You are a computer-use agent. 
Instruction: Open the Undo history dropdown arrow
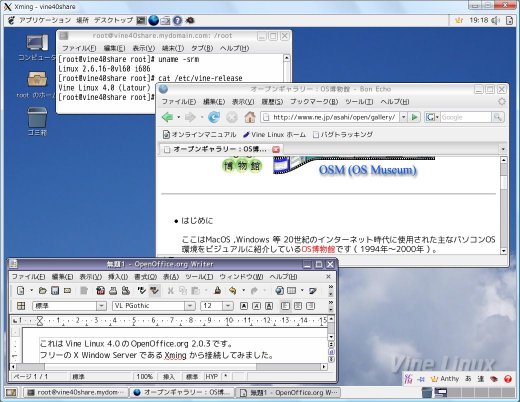(244, 291)
